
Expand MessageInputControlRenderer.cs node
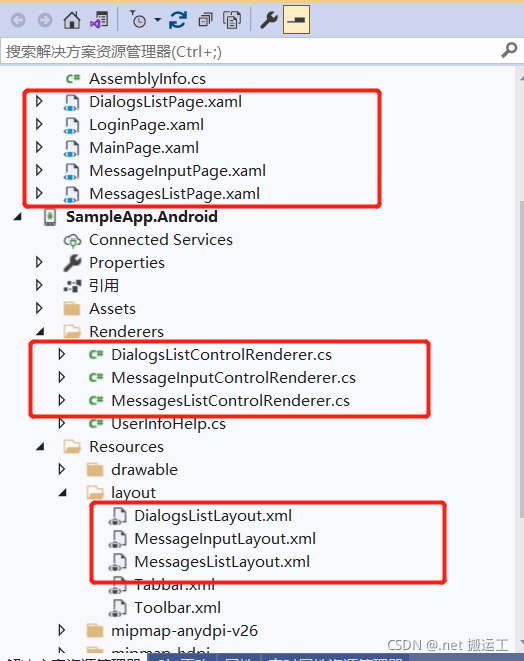click(x=62, y=377)
